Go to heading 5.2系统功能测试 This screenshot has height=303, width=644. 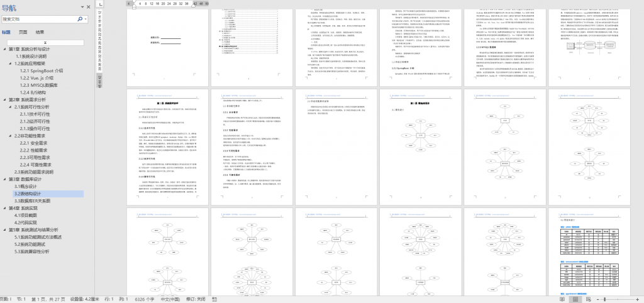pyautogui.click(x=30, y=245)
